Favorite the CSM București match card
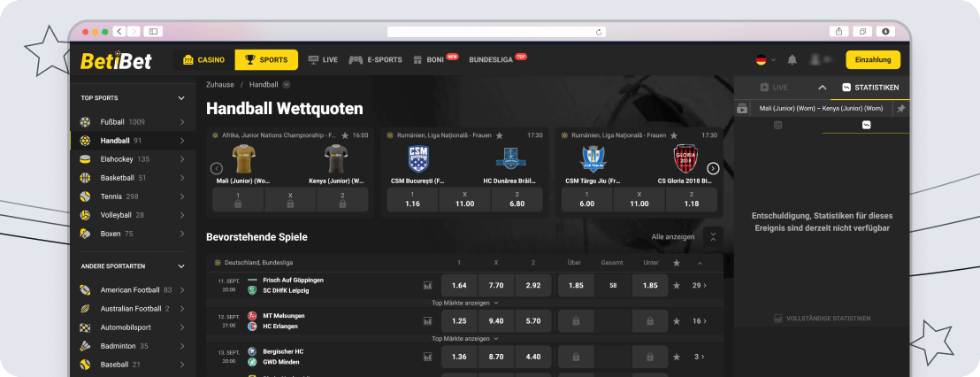 (x=500, y=135)
